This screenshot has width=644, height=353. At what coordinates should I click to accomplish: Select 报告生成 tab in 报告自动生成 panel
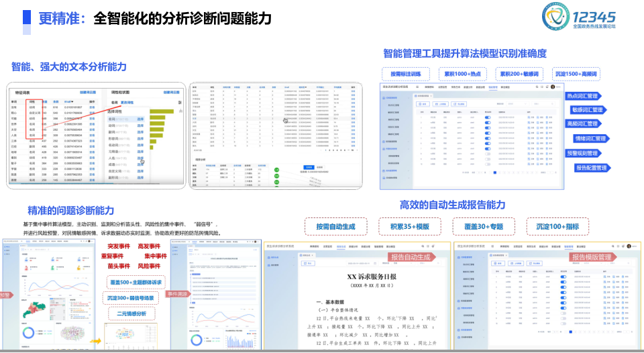[x=341, y=246]
